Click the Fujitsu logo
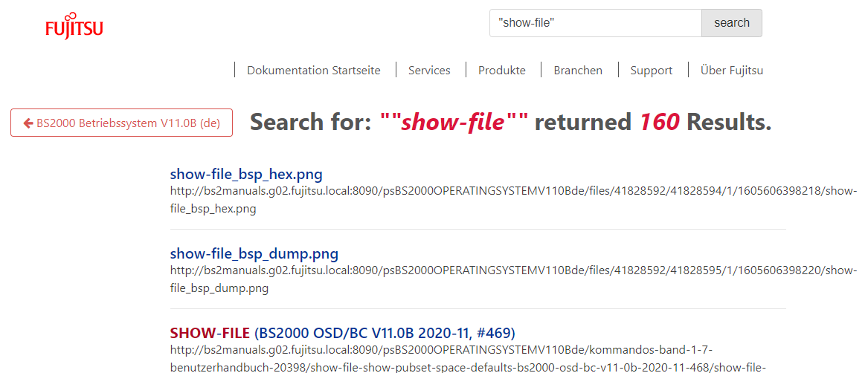The width and height of the screenshot is (868, 373). (x=74, y=26)
